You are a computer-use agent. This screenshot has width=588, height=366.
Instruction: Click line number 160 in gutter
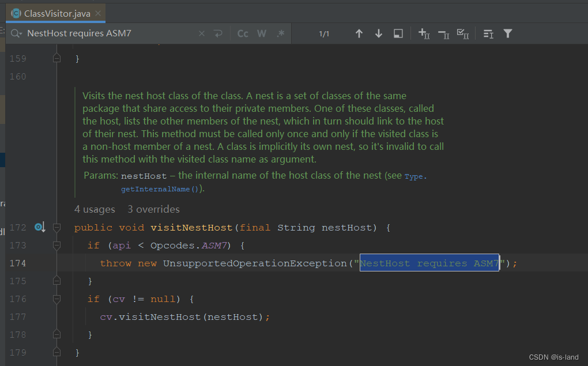tap(18, 77)
